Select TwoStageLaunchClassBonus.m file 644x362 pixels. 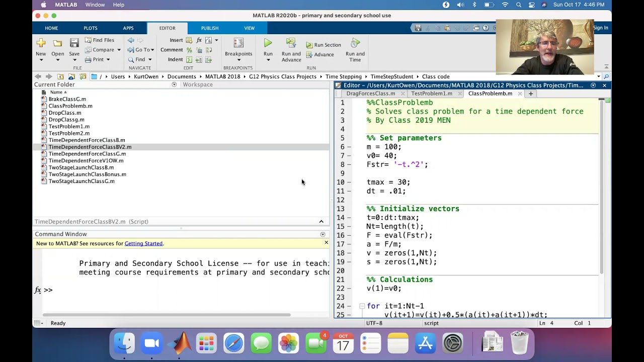tap(88, 174)
